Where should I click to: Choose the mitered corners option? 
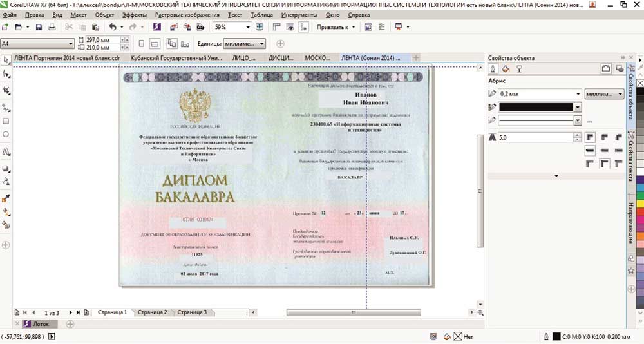[x=590, y=137]
